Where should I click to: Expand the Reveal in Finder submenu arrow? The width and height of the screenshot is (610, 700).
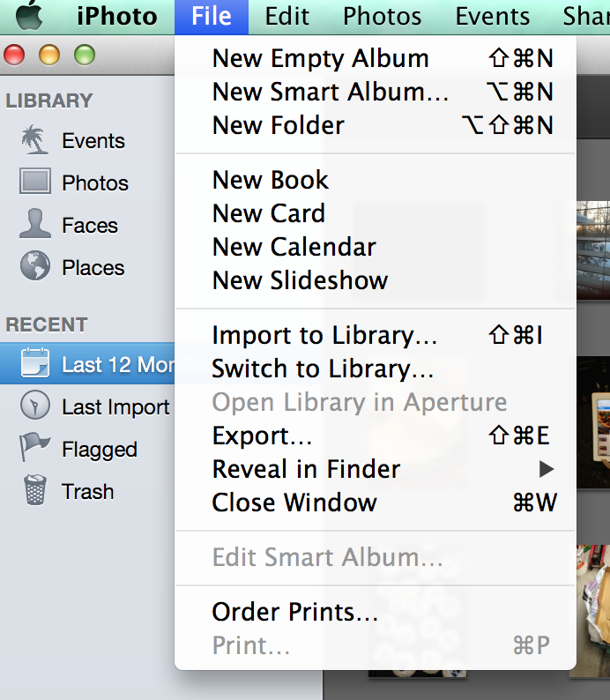click(x=547, y=469)
